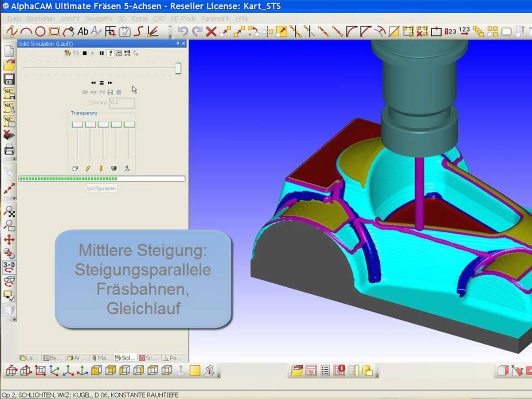Click first NC output icon in sidebar
This screenshot has height=399, width=532.
[9, 94]
